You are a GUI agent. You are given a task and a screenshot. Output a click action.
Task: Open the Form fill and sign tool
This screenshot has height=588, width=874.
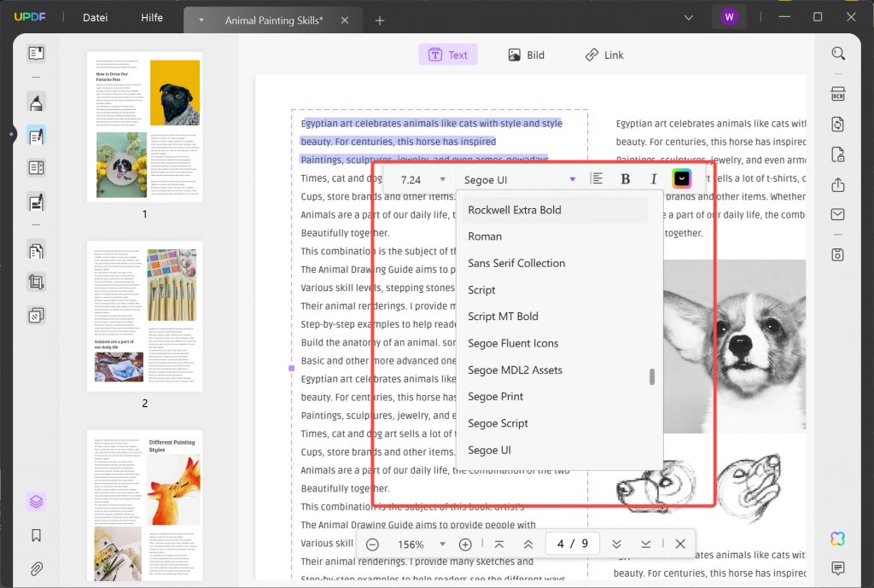pyautogui.click(x=36, y=202)
